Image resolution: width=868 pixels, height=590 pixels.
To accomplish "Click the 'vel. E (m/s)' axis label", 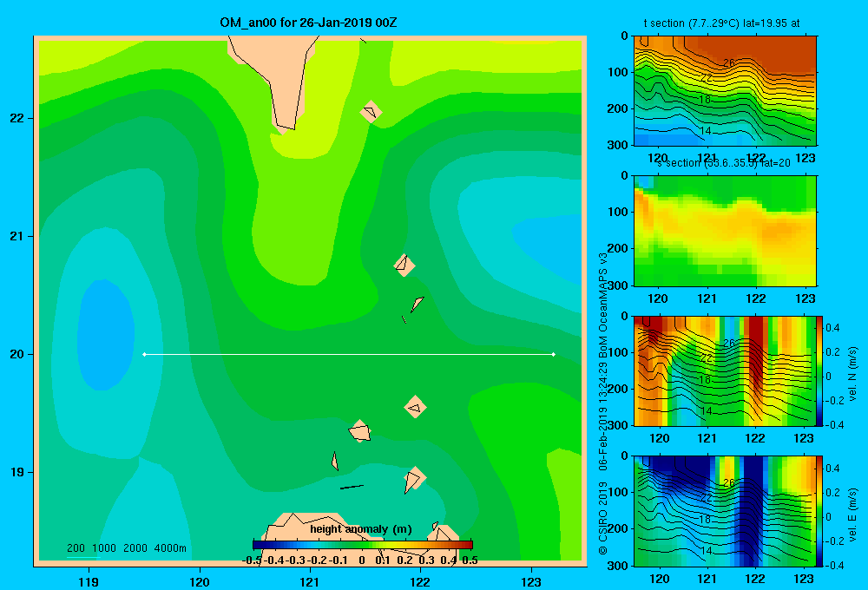I will click(x=852, y=515).
